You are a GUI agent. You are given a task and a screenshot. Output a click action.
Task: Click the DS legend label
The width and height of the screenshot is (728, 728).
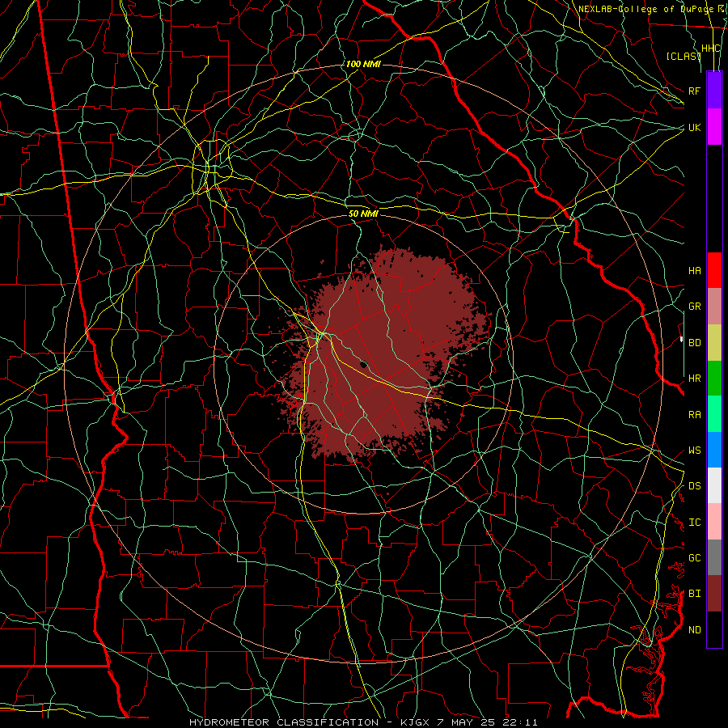pos(694,486)
